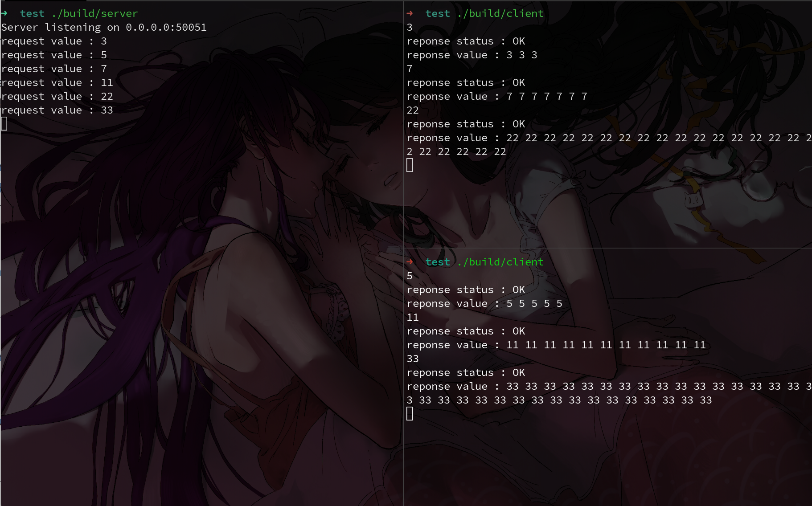Click input '7' in top client pane
Screen dimensions: 812x506
(410, 69)
